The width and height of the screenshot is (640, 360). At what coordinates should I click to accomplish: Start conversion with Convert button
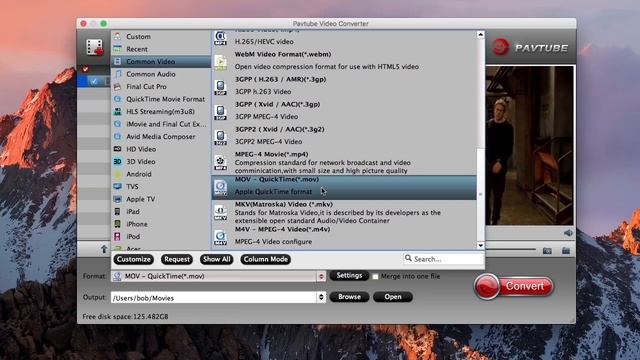point(514,286)
